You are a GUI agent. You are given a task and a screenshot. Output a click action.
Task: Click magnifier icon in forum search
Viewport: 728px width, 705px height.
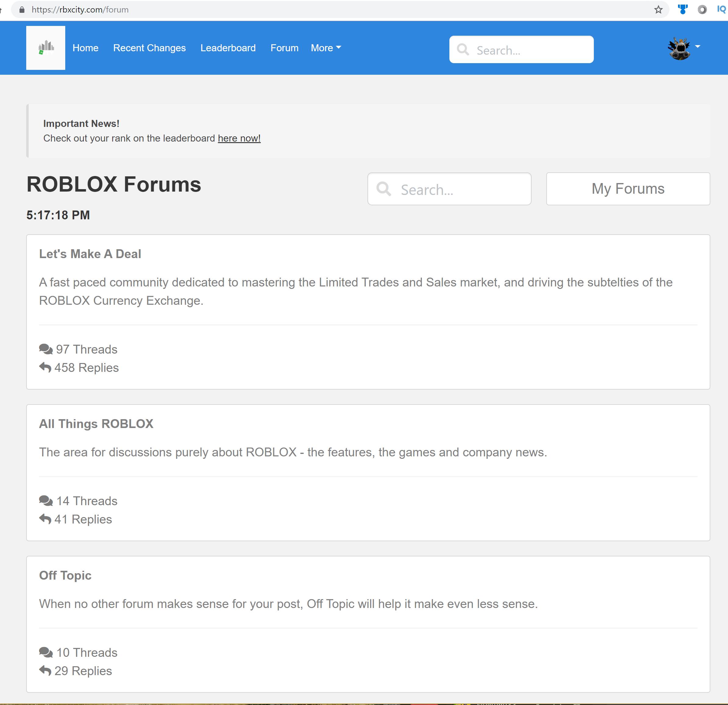pos(384,189)
